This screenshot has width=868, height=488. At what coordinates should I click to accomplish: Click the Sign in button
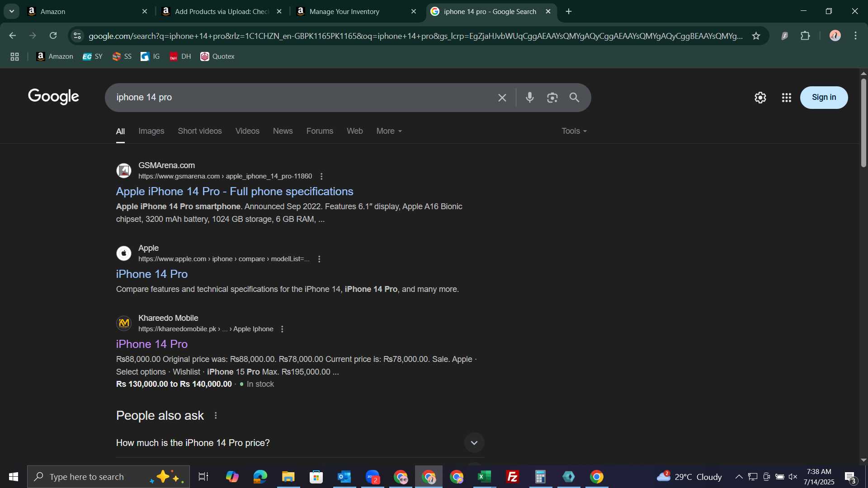824,98
